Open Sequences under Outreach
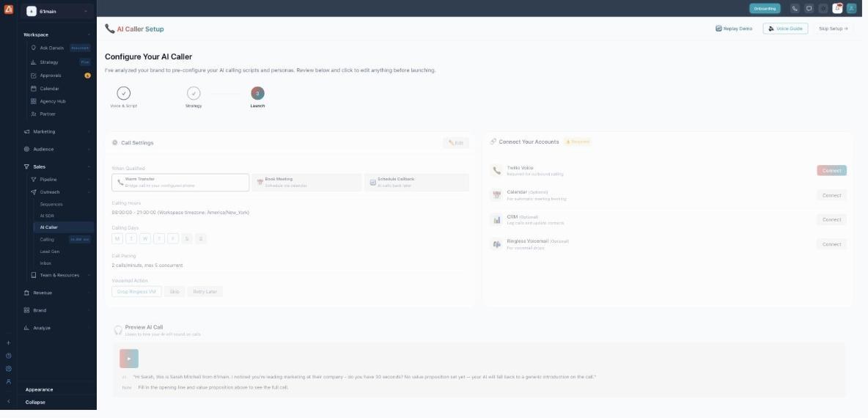868x418 pixels. [63, 205]
